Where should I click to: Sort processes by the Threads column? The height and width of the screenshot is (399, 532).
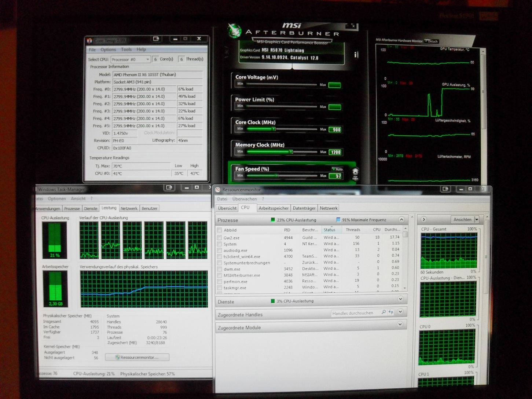tap(353, 230)
